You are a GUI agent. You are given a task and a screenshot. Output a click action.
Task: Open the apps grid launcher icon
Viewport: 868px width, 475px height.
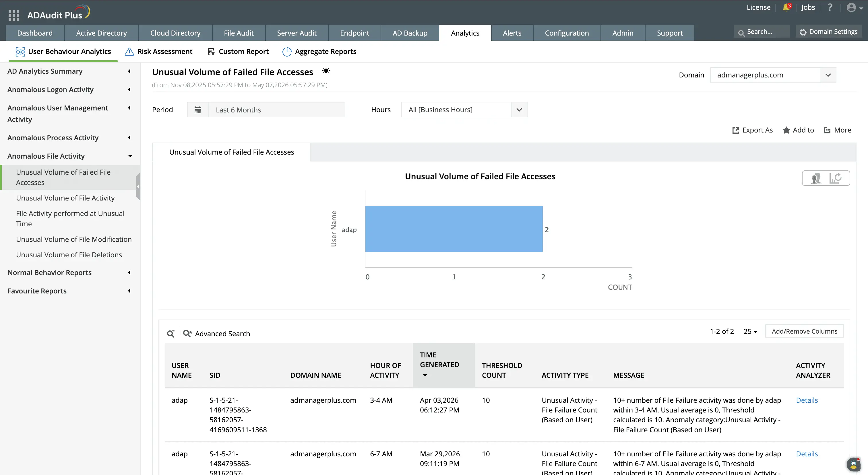coord(13,15)
